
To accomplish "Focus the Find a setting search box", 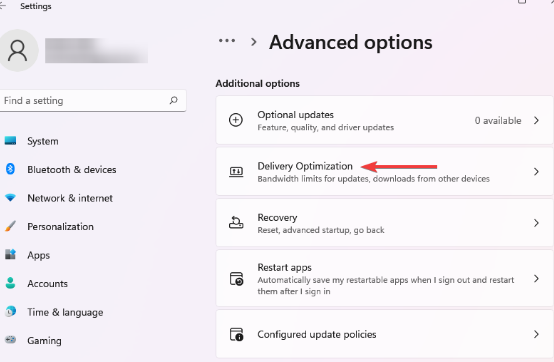I will coord(93,101).
